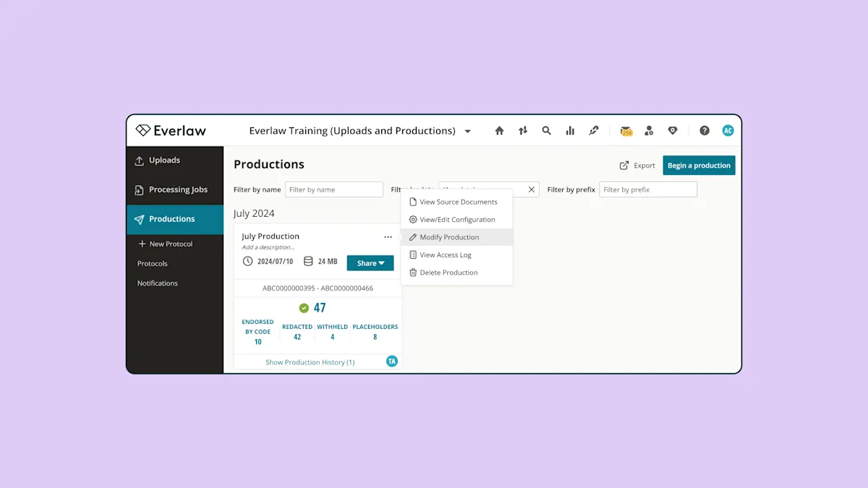The height and width of the screenshot is (488, 868).
Task: Click Begin a production
Action: 699,166
